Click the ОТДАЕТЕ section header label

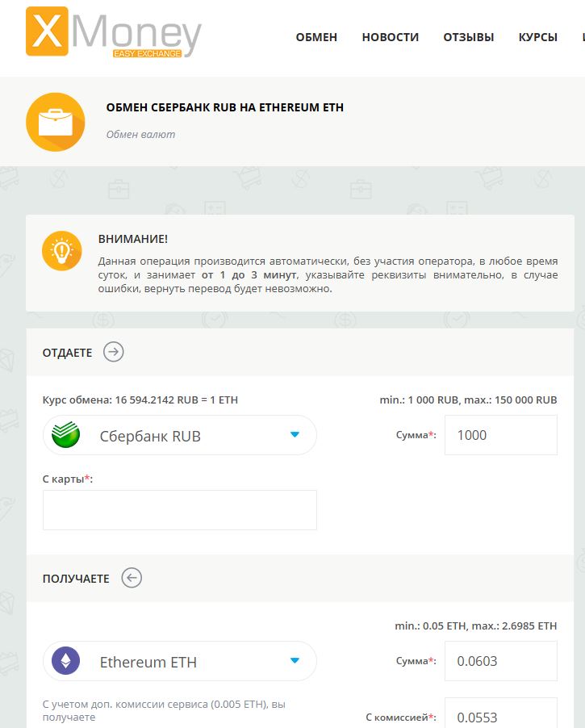pyautogui.click(x=67, y=353)
